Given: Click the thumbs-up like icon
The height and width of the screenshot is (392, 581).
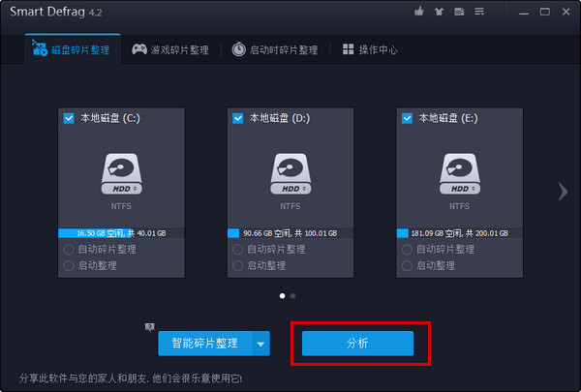Looking at the screenshot, I should coord(419,12).
